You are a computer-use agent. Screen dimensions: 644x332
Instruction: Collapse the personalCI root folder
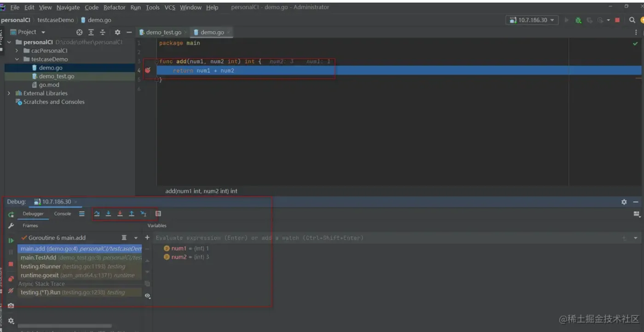(x=9, y=42)
